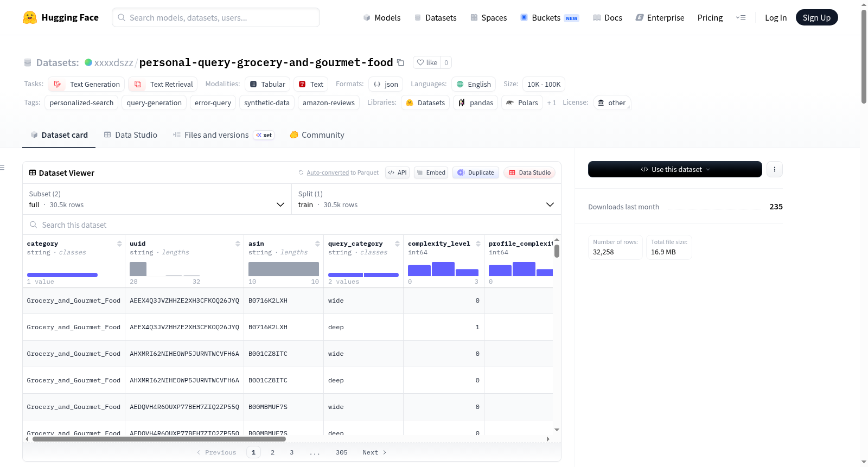Click the Text Generation task tag

[x=86, y=84]
